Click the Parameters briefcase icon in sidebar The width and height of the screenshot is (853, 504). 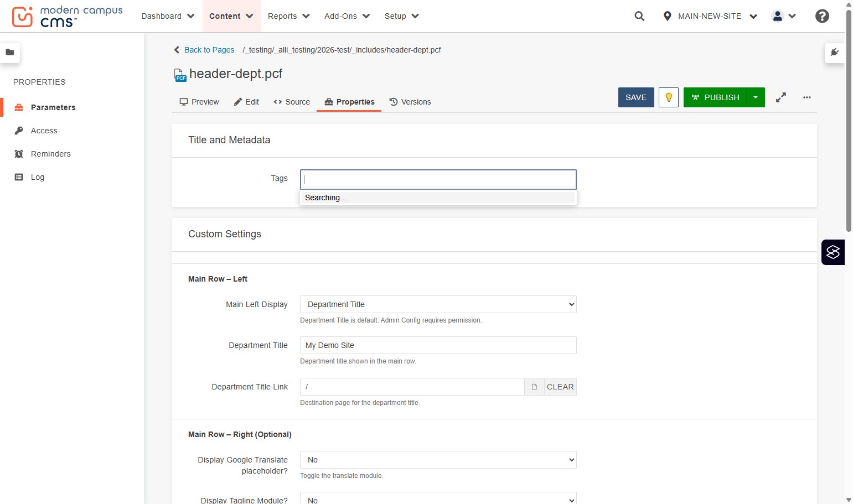coord(19,107)
